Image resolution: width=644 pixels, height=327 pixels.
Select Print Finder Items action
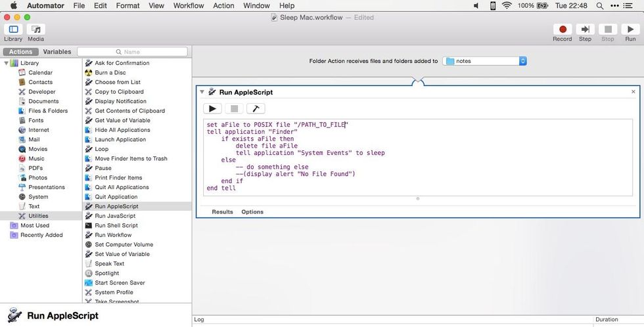pos(118,178)
